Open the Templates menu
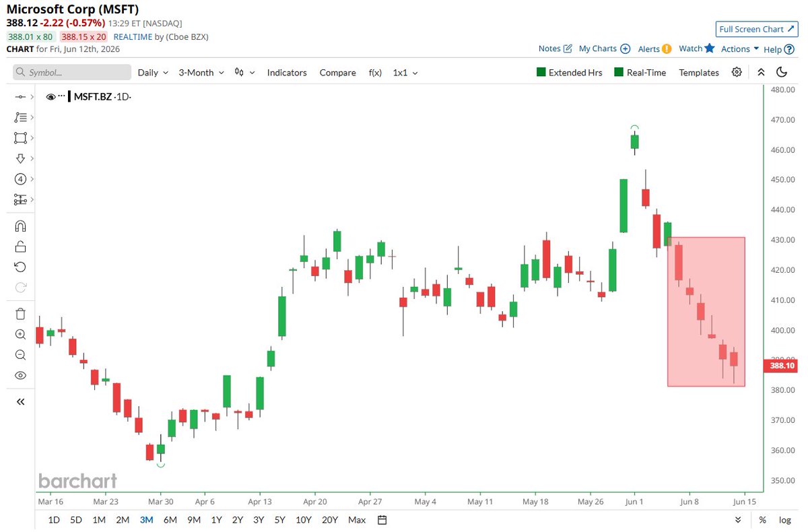This screenshot has height=532, width=808. tap(699, 73)
